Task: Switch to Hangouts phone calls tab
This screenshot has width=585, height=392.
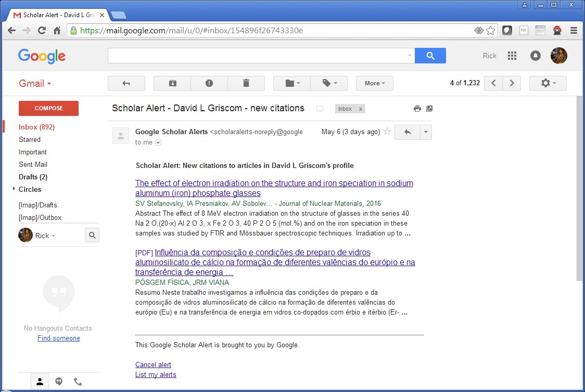Action: click(78, 382)
